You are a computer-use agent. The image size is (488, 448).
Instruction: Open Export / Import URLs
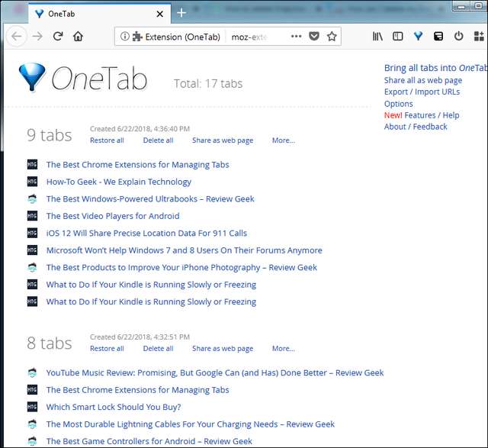pyautogui.click(x=422, y=92)
